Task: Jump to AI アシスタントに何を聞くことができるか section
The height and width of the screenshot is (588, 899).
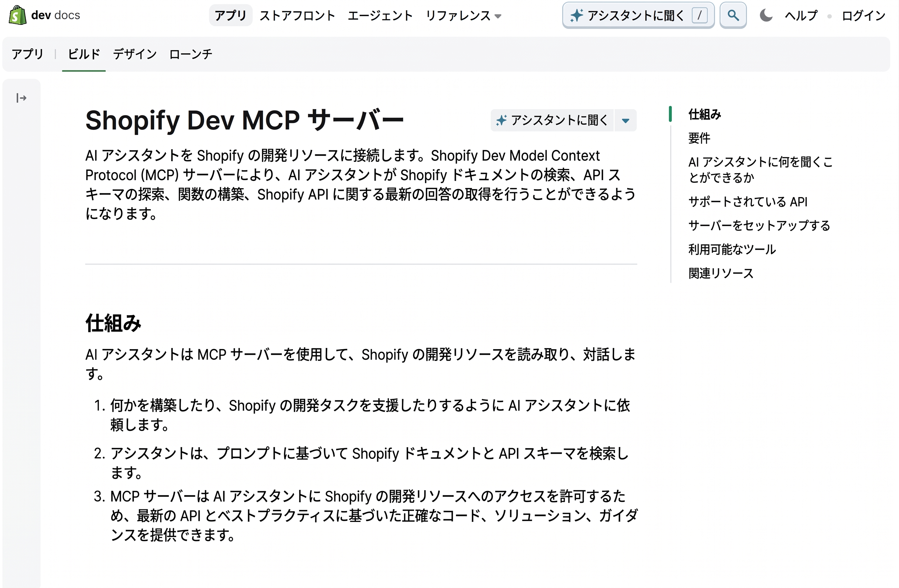Action: [x=760, y=170]
